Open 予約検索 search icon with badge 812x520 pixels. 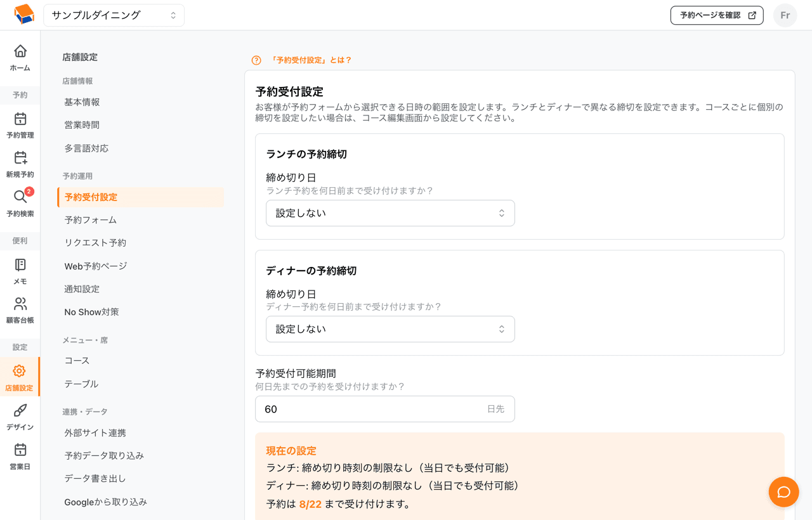20,197
